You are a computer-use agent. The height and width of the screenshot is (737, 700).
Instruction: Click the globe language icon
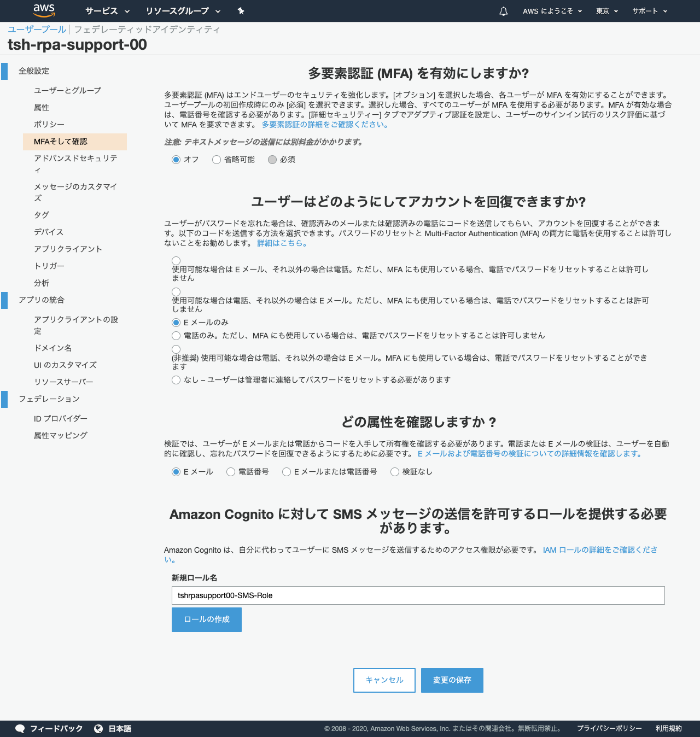point(98,728)
